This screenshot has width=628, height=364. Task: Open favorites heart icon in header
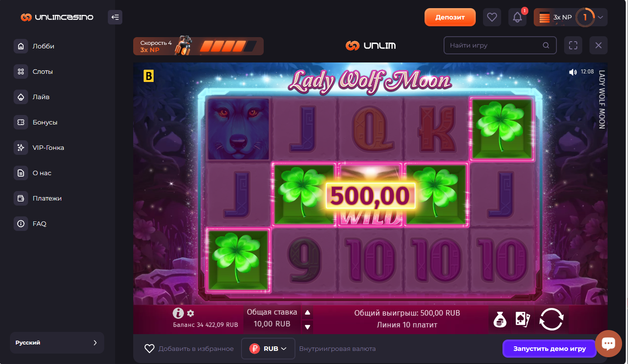pyautogui.click(x=492, y=17)
